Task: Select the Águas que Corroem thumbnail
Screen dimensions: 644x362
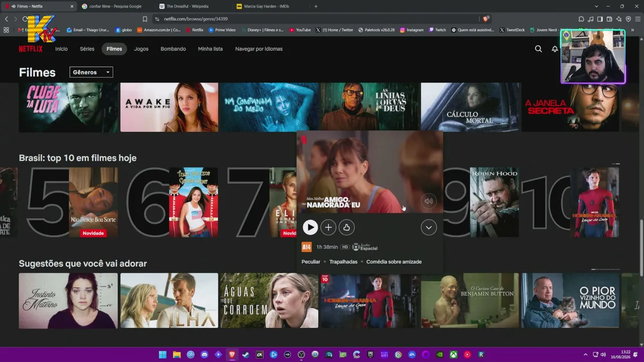Action: (269, 301)
